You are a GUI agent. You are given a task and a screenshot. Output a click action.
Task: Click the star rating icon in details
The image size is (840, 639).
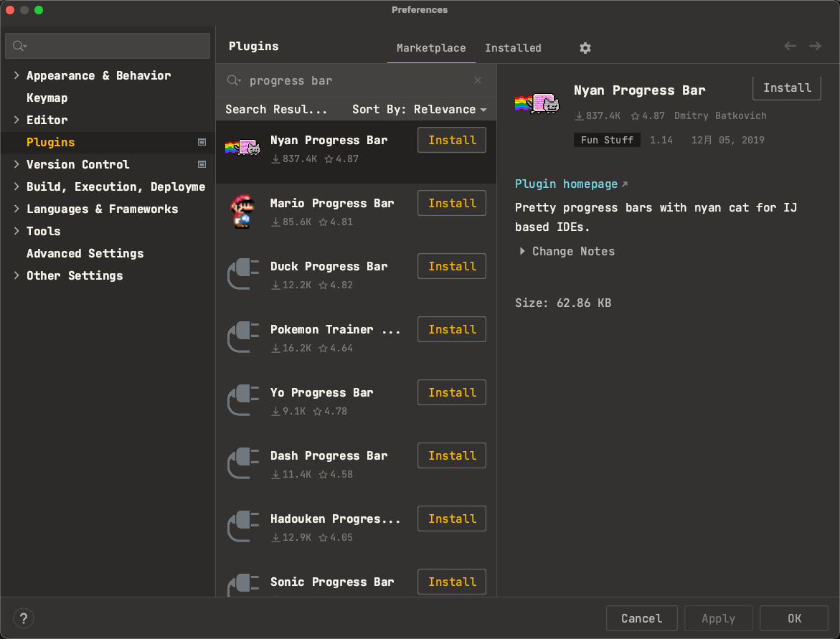pyautogui.click(x=636, y=115)
